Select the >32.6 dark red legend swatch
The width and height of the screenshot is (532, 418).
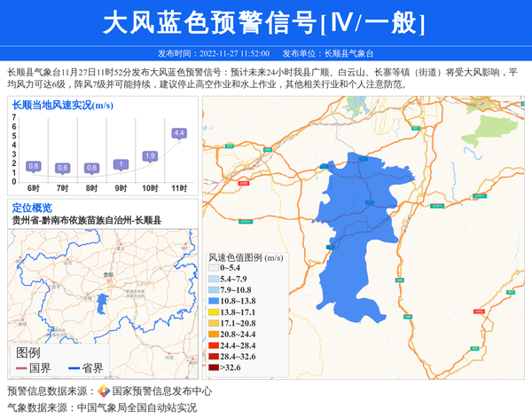pos(214,367)
